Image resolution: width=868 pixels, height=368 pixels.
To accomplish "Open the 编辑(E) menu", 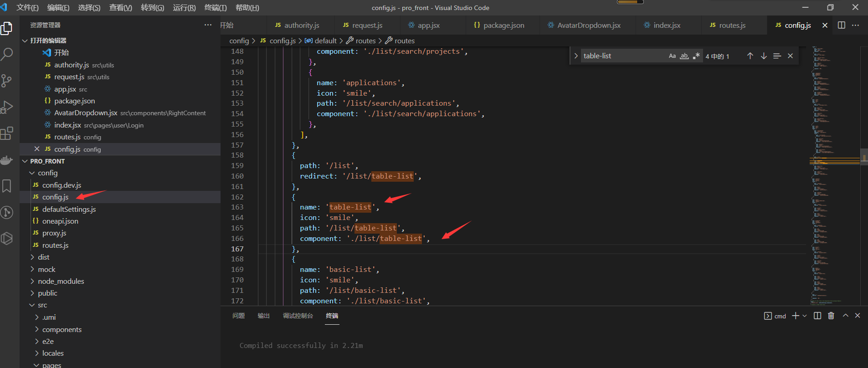I will tap(58, 8).
